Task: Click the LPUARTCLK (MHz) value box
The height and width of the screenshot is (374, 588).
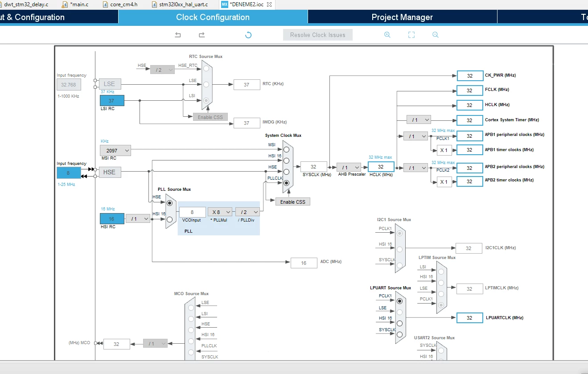Action: pos(470,318)
